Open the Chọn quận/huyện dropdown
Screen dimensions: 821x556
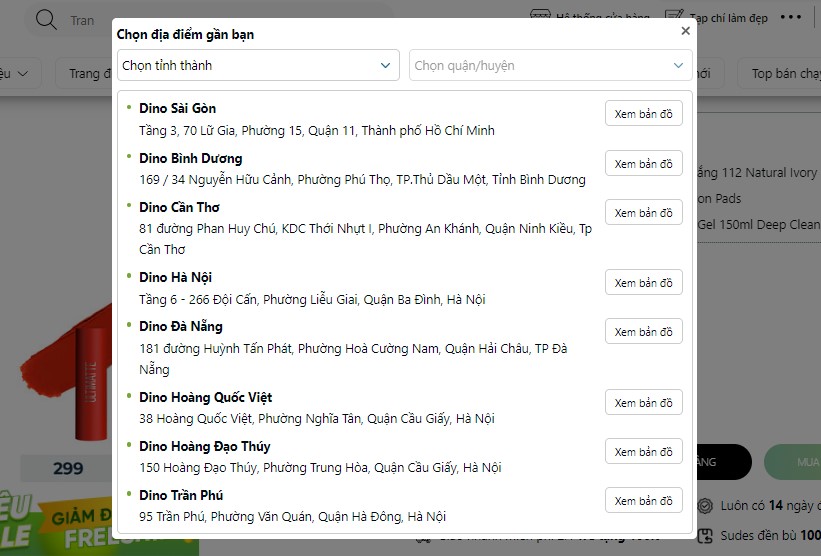point(550,65)
